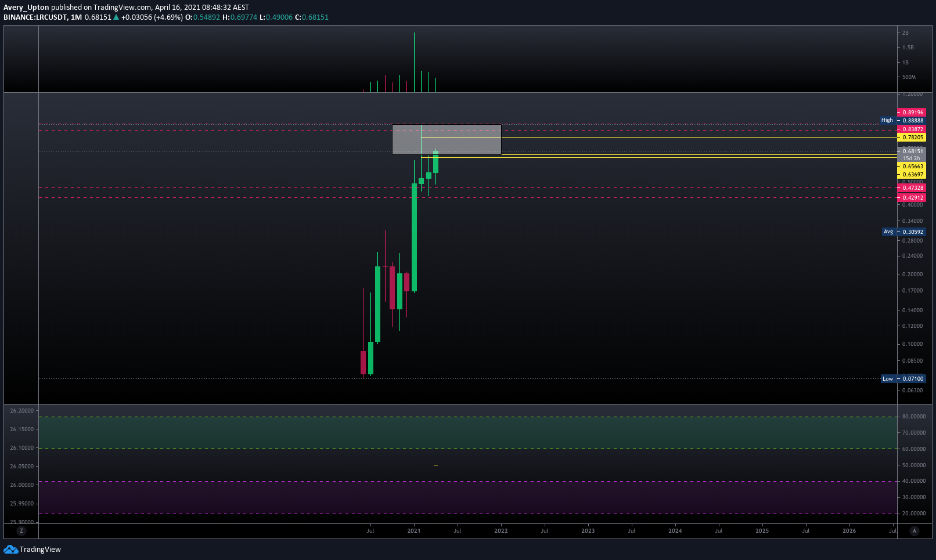
Task: Click the 15d 2h countdown label
Action: (912, 158)
